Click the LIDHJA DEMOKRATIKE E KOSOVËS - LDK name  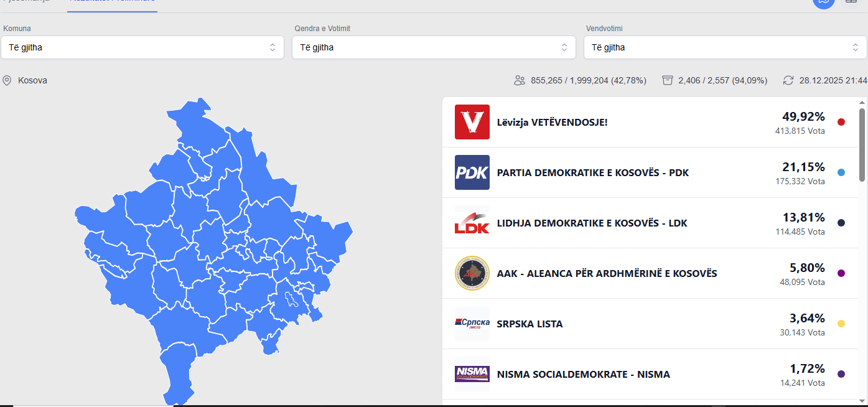592,223
